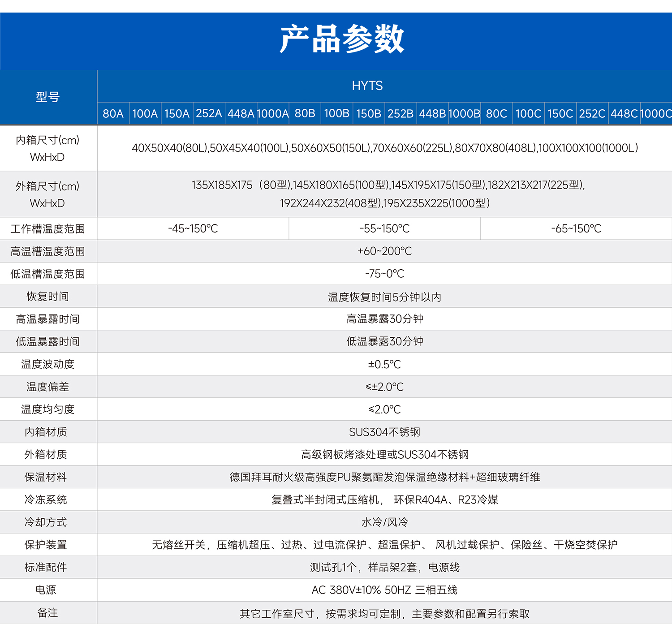Click the 温度恢复时间5分钟以内 value
The image size is (672, 633).
pyautogui.click(x=385, y=297)
